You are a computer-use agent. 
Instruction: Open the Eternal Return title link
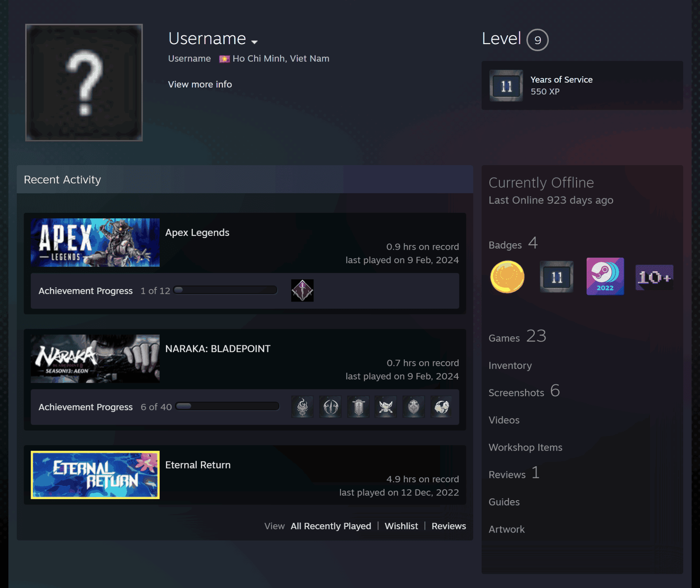198,465
